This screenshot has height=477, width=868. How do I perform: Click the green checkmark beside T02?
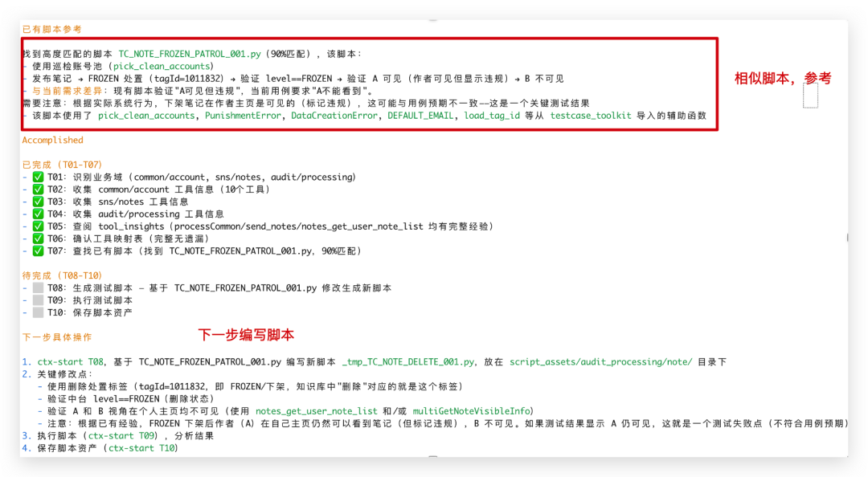tap(38, 190)
